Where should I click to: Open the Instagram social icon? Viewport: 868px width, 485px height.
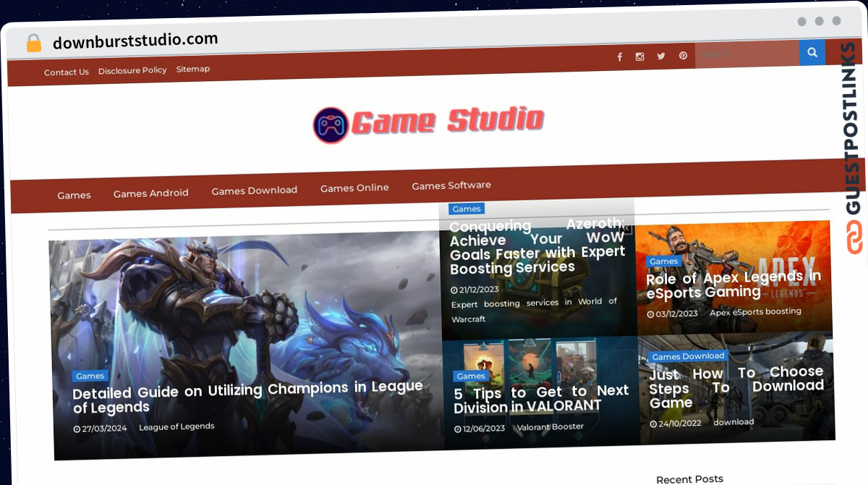(x=639, y=56)
